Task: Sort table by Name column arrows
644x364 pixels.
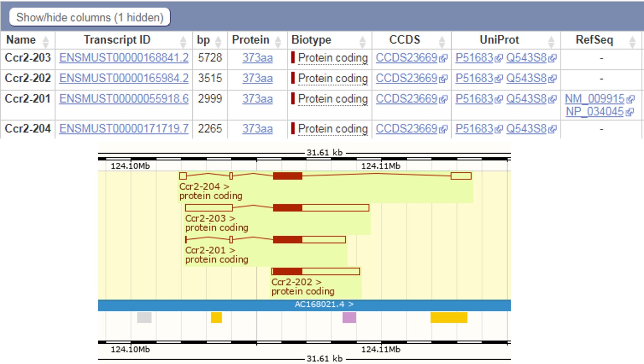Action: pyautogui.click(x=46, y=41)
